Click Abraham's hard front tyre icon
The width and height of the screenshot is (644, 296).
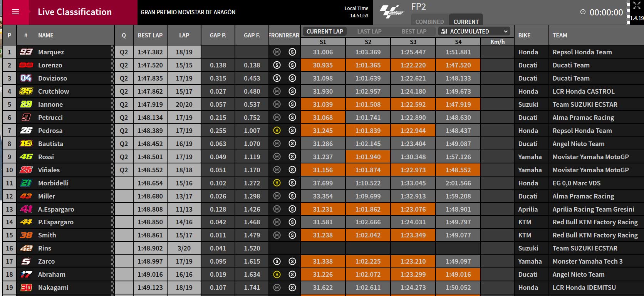click(277, 274)
